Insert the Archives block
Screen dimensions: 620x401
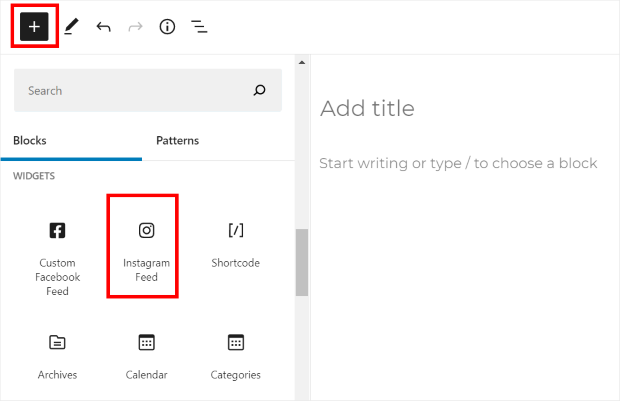57,356
